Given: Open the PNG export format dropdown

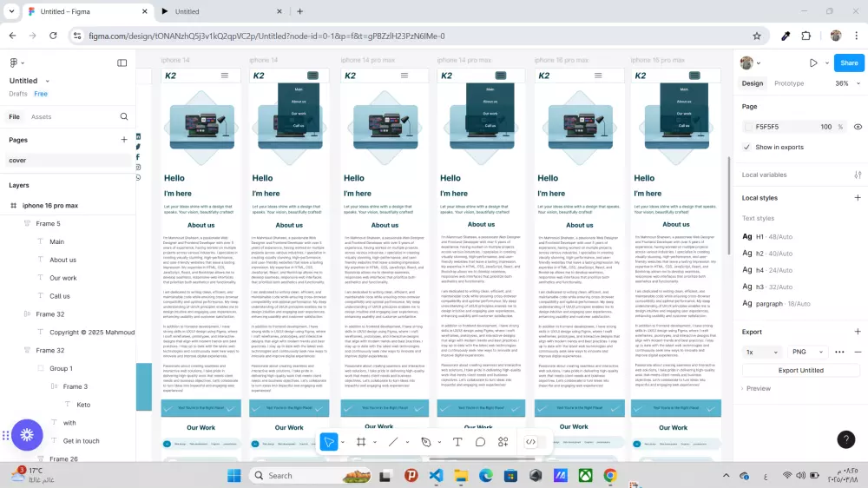Looking at the screenshot, I should pyautogui.click(x=807, y=352).
